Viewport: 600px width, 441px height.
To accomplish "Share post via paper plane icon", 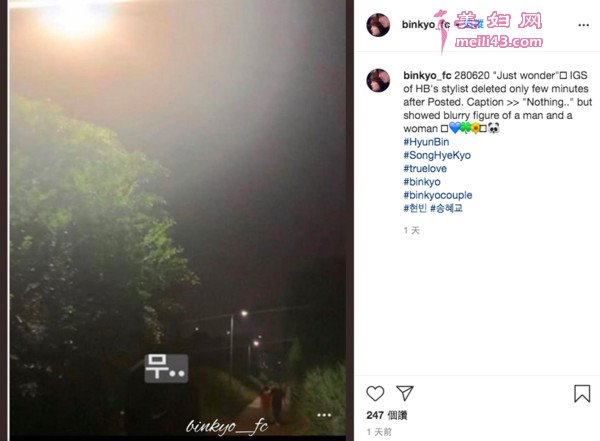I will point(404,393).
